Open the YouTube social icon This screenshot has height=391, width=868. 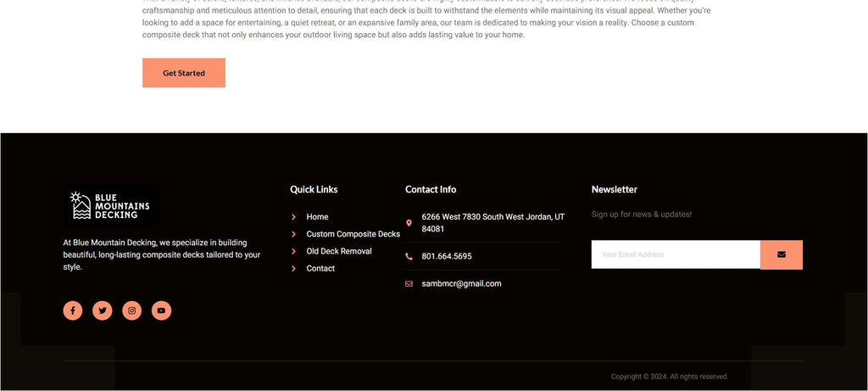[x=161, y=310]
